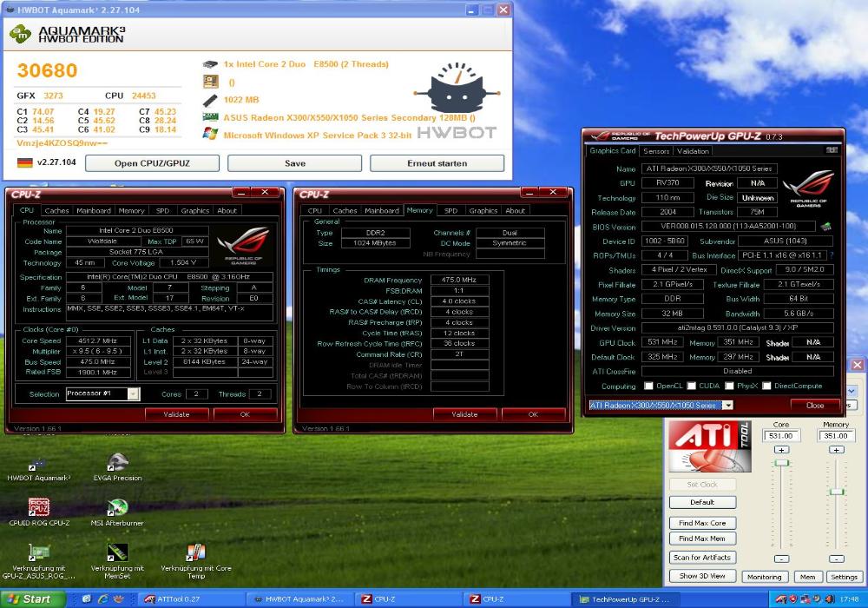Screen dimensions: 868x608
Task: Toggle the PhysX checkbox in GPU-Z
Action: pyautogui.click(x=730, y=386)
